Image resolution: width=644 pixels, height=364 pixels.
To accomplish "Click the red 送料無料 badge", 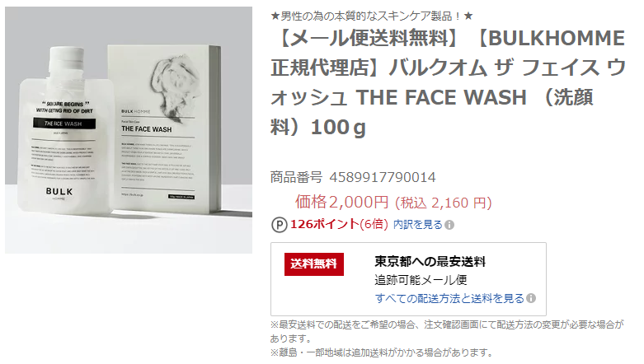I will (314, 264).
